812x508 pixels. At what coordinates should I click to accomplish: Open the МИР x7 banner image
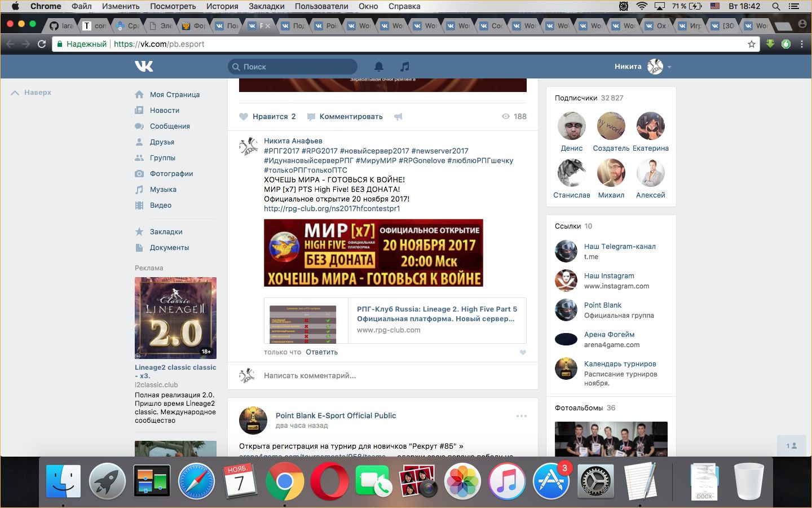373,253
